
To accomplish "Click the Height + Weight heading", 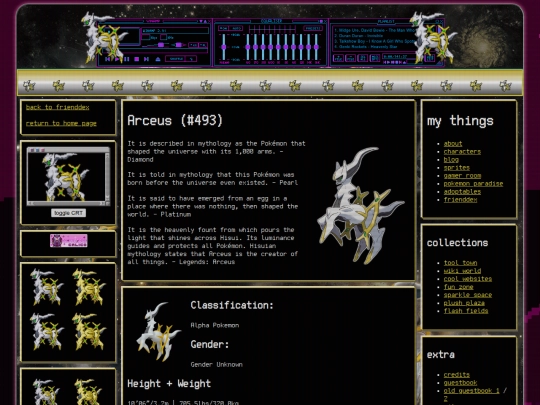I will pyautogui.click(x=169, y=384).
